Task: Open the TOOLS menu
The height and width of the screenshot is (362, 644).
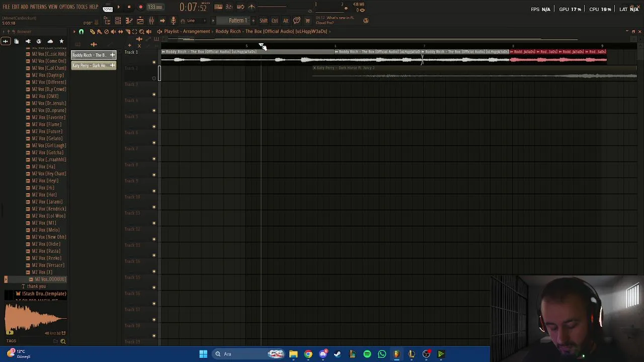Action: click(82, 7)
